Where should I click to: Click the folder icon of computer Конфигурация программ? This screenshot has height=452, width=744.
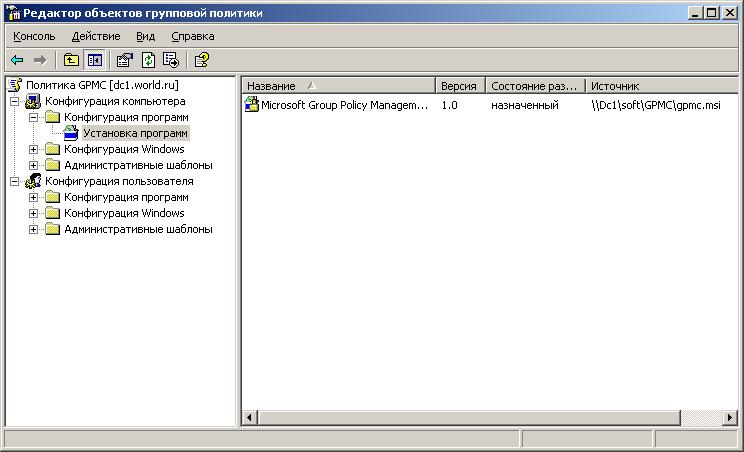point(52,117)
